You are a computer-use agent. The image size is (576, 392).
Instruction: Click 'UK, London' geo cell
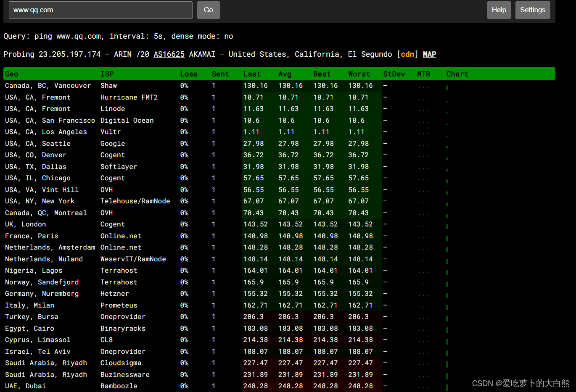coord(25,224)
